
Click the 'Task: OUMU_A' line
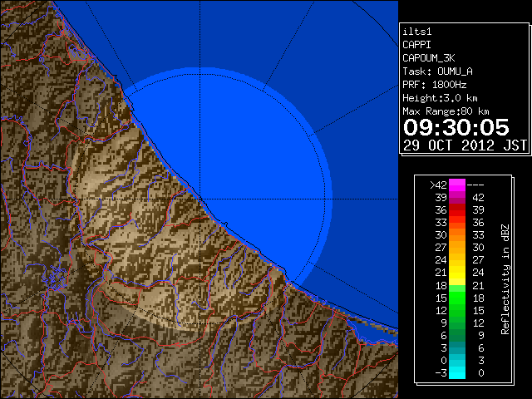[x=438, y=71]
